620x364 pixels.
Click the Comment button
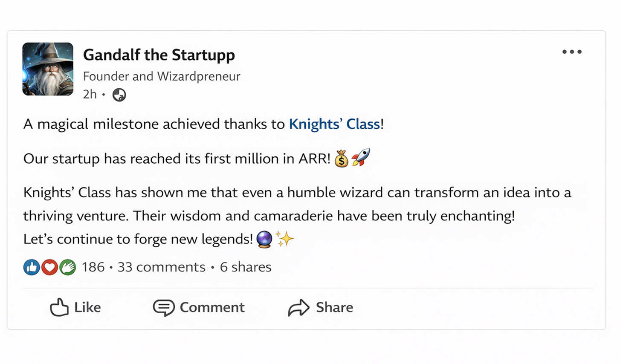[212, 307]
